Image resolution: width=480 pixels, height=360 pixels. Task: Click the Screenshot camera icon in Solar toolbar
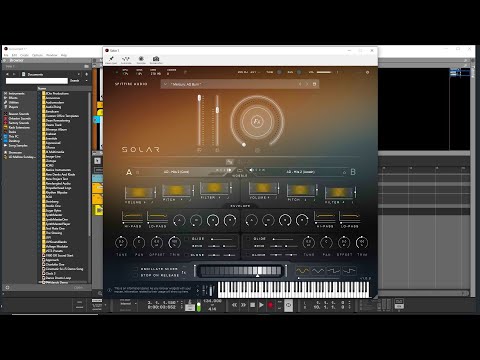pos(156,59)
